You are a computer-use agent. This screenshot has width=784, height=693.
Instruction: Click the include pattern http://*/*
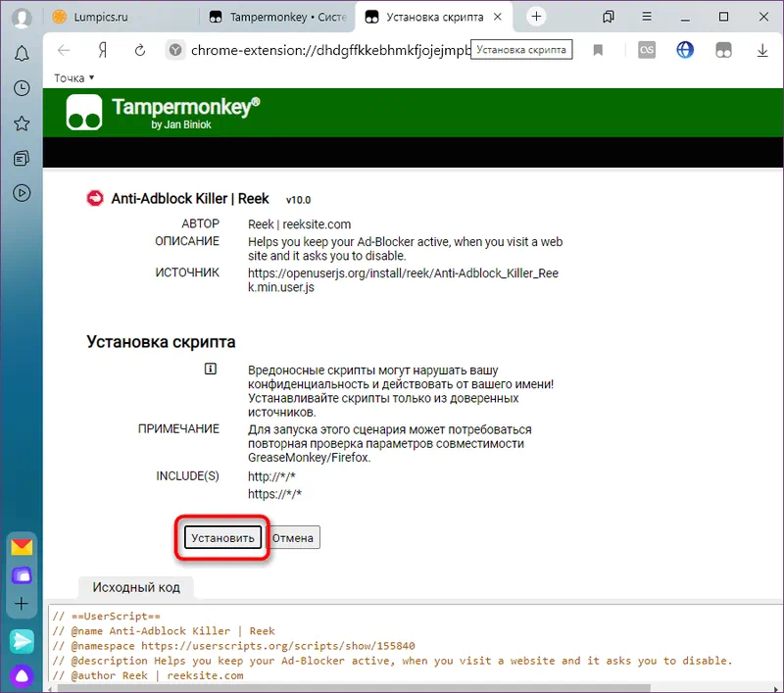[271, 476]
